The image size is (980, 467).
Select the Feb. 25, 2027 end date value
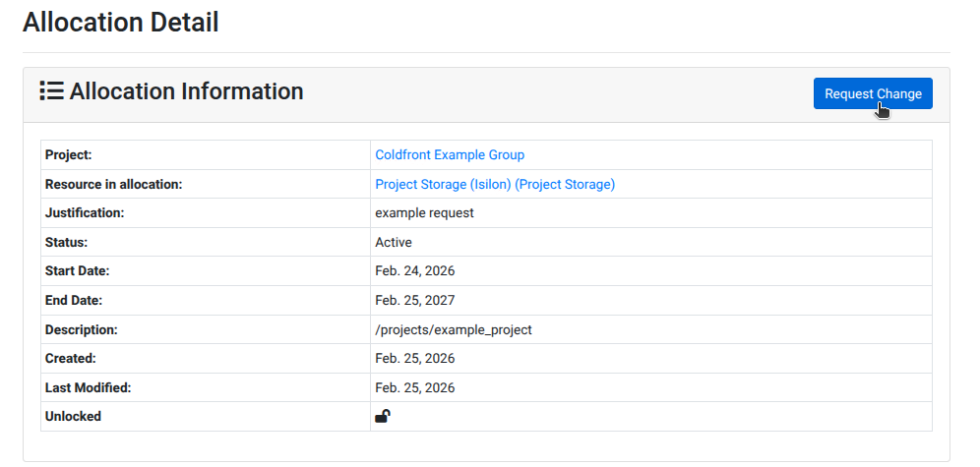[x=414, y=300]
